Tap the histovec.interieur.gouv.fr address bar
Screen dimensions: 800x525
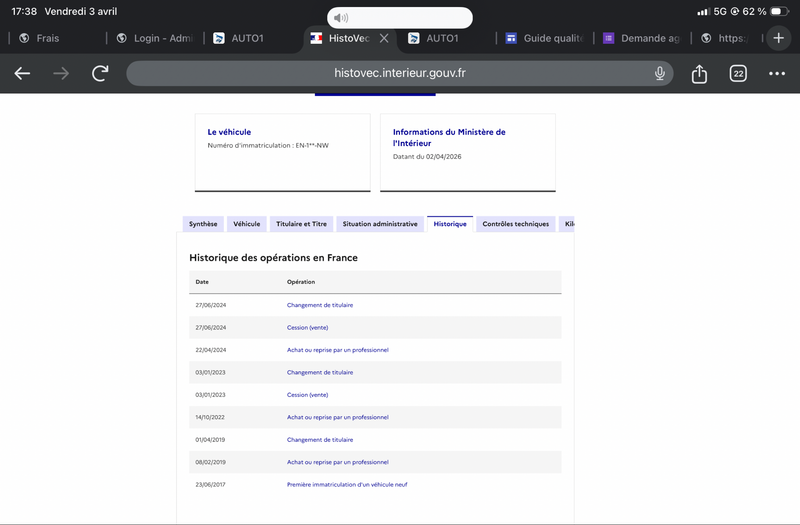(x=400, y=74)
